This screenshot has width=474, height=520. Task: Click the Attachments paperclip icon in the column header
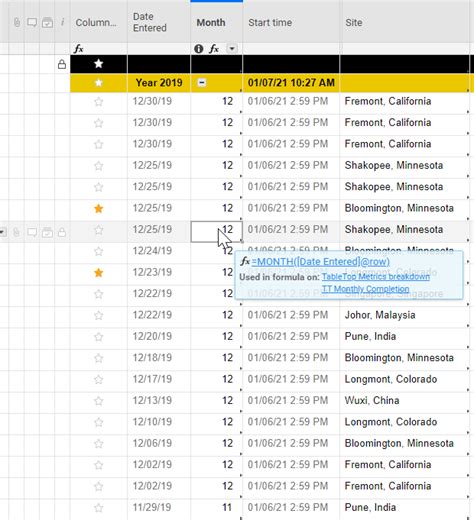(17, 22)
